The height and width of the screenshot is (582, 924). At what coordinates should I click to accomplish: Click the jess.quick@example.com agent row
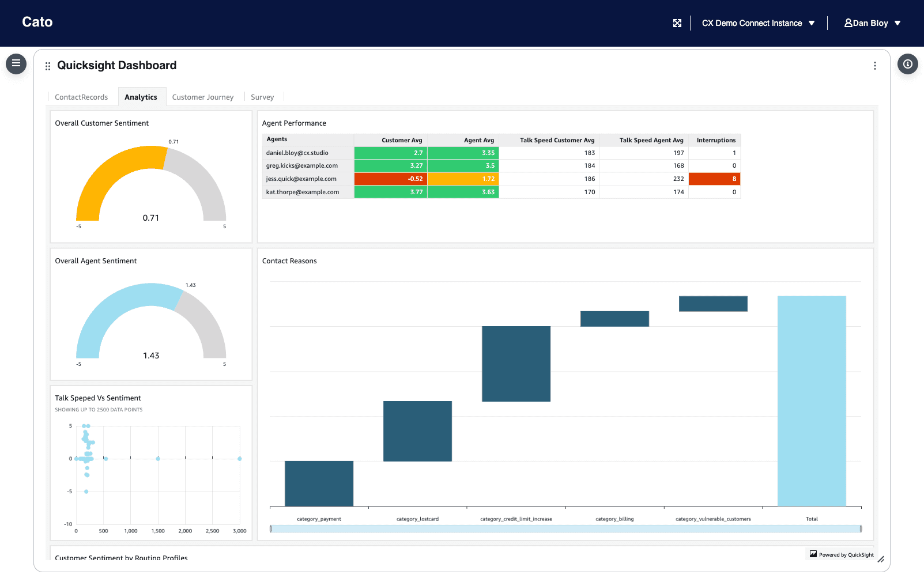point(301,179)
